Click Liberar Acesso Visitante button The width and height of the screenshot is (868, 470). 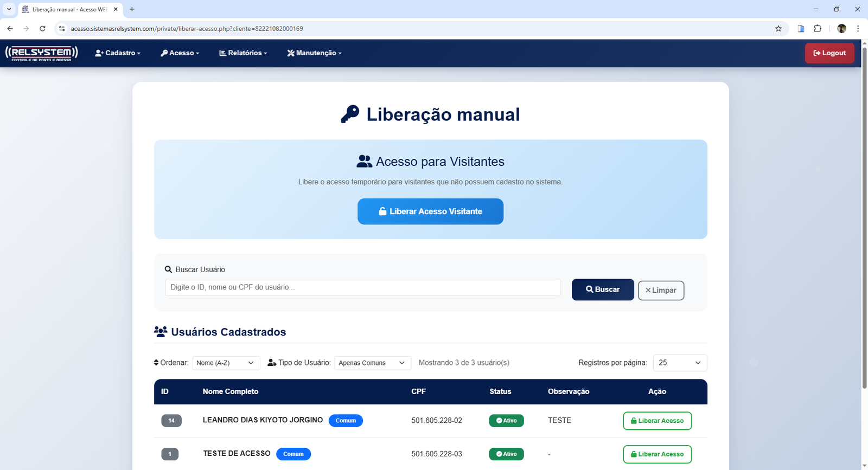430,211
